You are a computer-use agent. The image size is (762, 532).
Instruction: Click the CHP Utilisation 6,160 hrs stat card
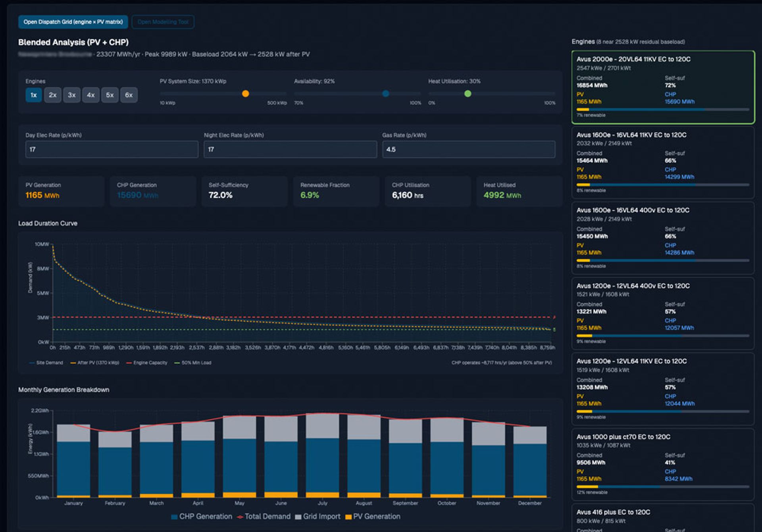point(428,191)
